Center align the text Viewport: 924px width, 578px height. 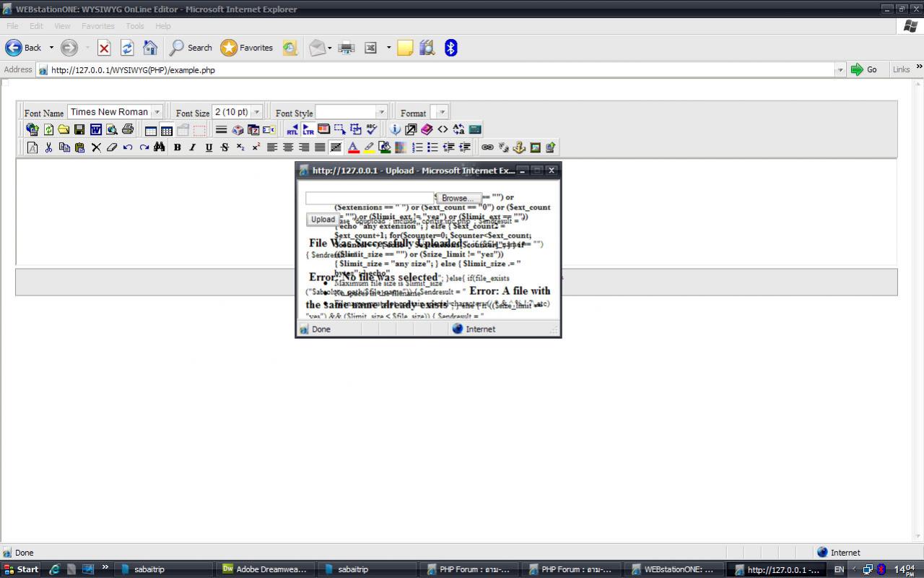[x=288, y=147]
